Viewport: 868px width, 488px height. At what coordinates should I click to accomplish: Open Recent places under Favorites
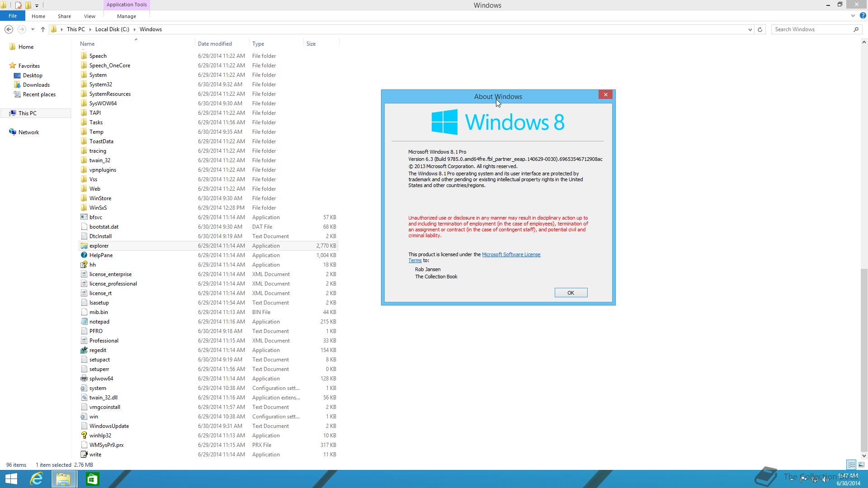pyautogui.click(x=39, y=94)
